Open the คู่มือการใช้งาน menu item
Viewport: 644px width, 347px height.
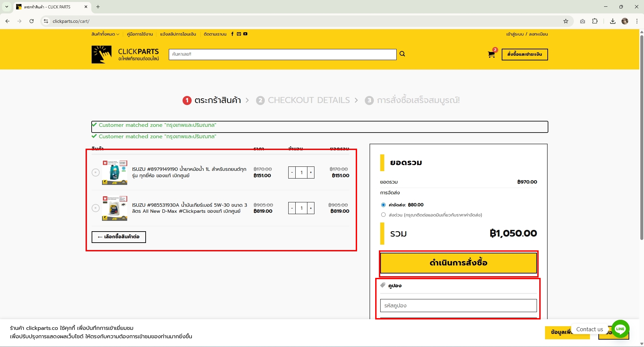tap(140, 34)
